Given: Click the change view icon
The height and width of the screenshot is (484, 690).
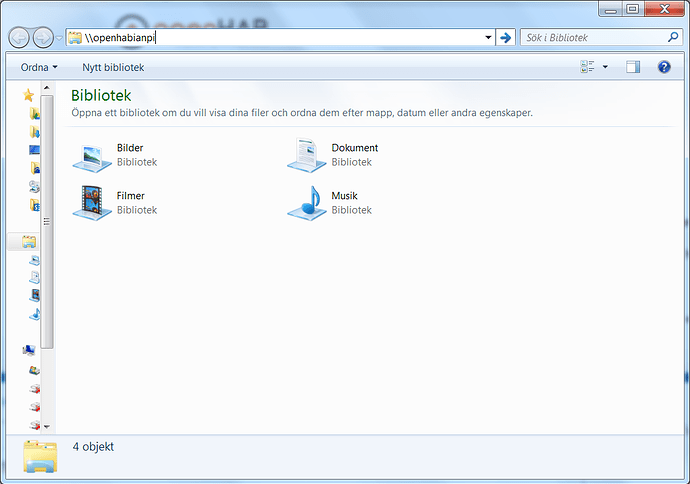Looking at the screenshot, I should click(587, 67).
